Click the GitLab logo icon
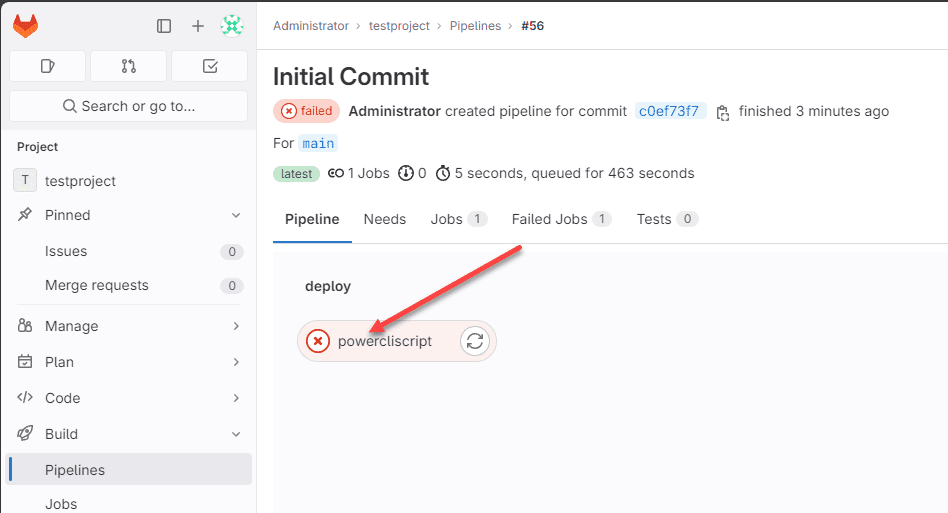Screen dimensions: 948x513 (x=26, y=26)
